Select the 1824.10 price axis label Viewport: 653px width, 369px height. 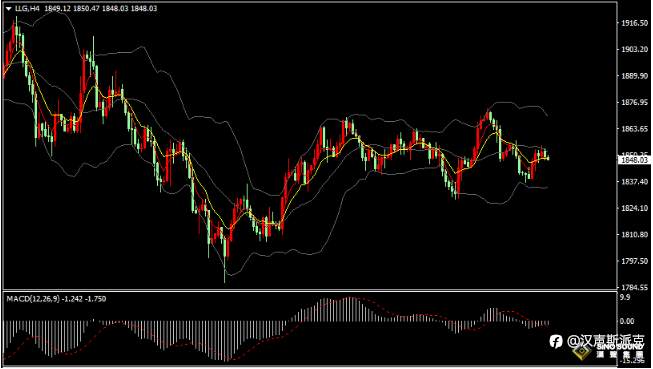point(634,208)
